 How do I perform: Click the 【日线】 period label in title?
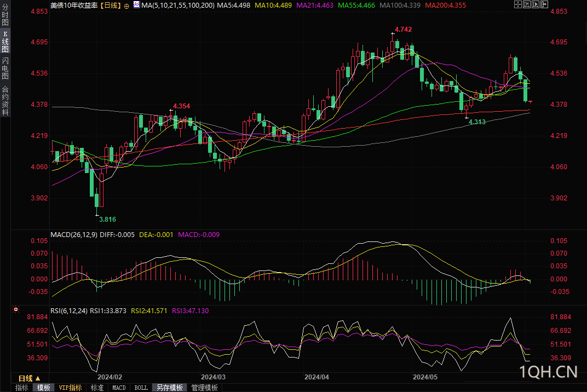tap(111, 5)
